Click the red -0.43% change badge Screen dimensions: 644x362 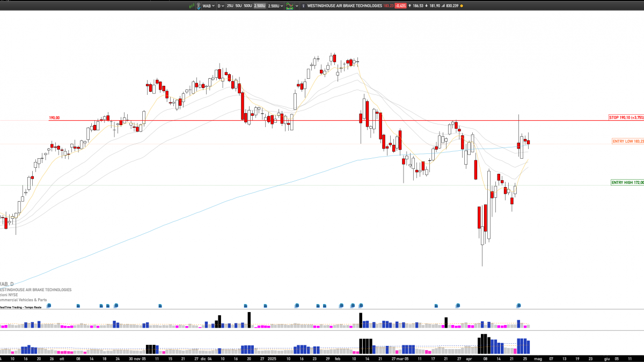401,5
